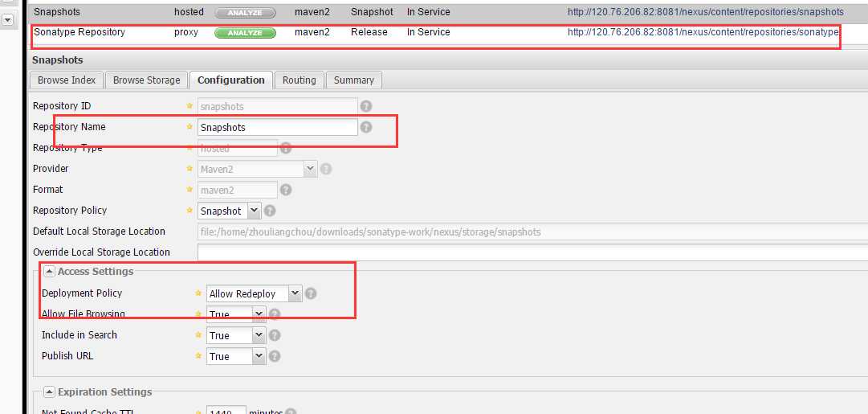Open the Snapshots repository URL link

tap(705, 11)
